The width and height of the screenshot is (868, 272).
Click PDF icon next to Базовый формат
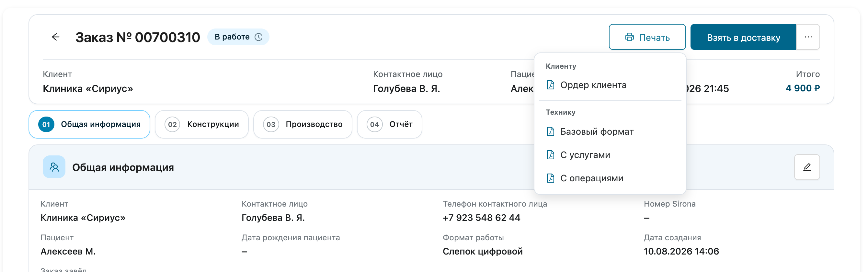(551, 131)
